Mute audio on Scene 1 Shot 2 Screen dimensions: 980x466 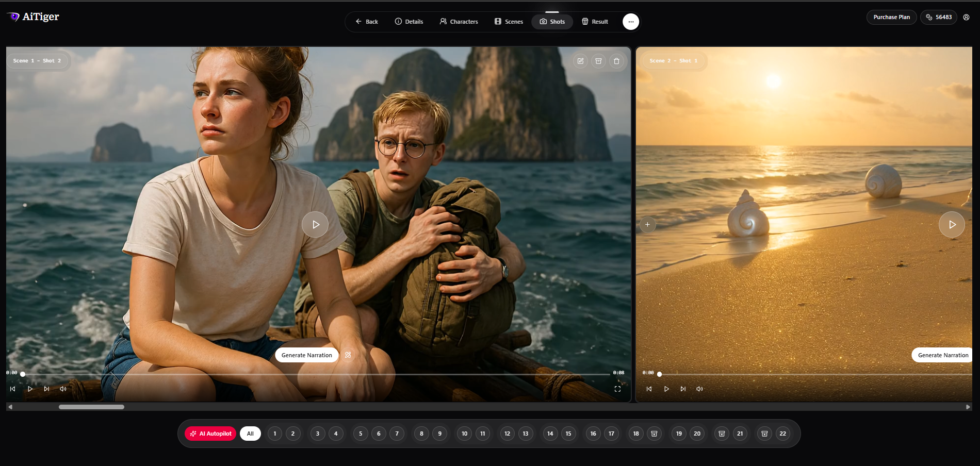63,389
